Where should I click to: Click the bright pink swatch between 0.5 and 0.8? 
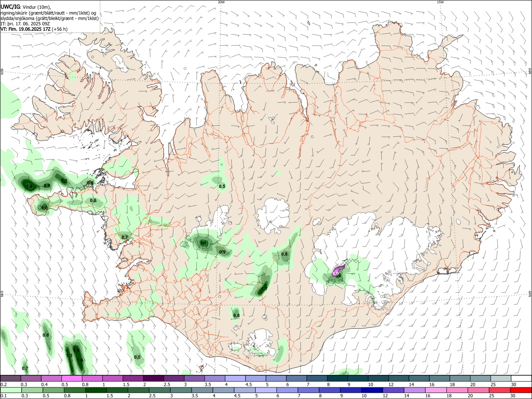click(72, 378)
